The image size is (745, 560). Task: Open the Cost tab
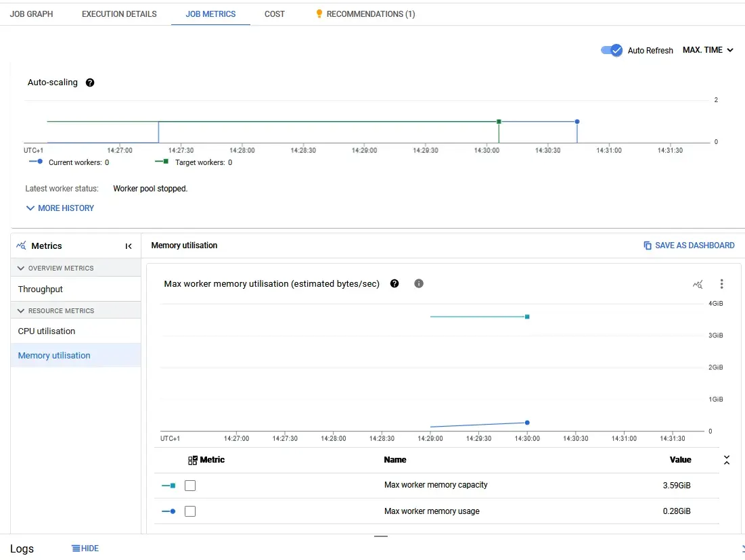pos(275,14)
